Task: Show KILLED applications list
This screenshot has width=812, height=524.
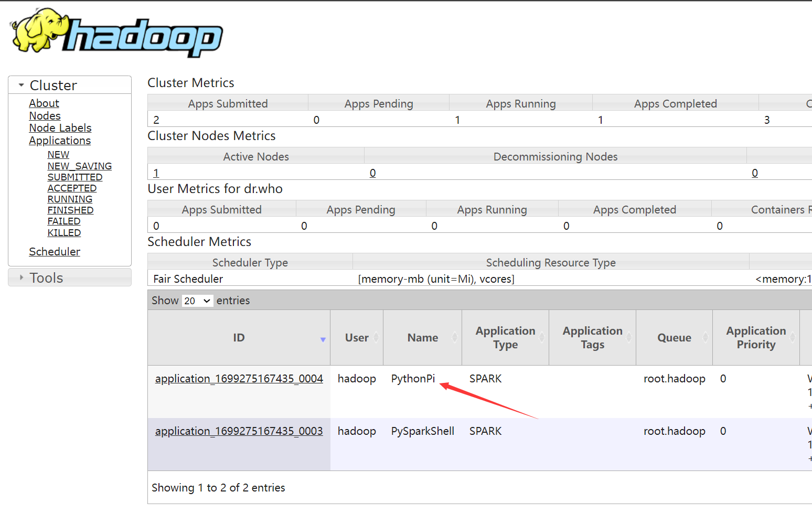Action: [x=64, y=232]
